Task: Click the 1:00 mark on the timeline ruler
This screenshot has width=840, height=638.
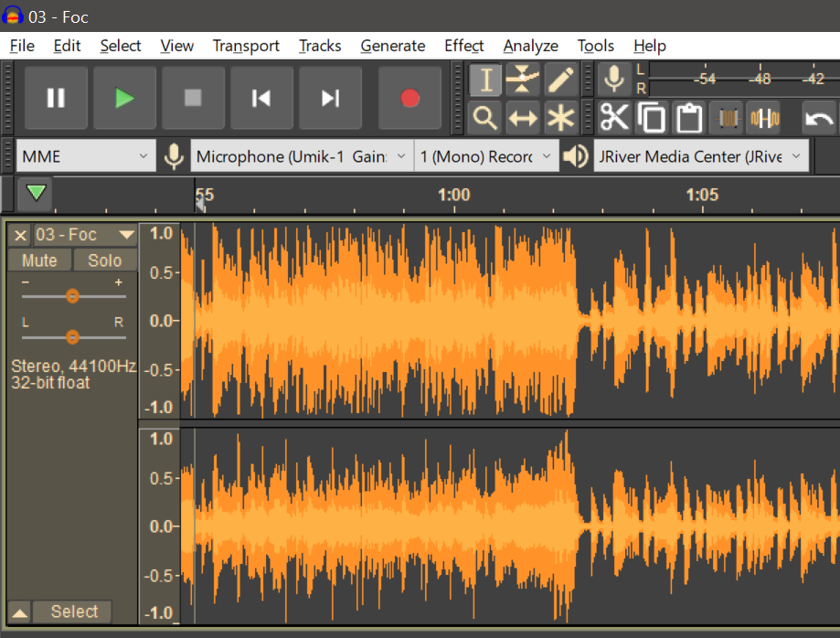Action: 453,195
